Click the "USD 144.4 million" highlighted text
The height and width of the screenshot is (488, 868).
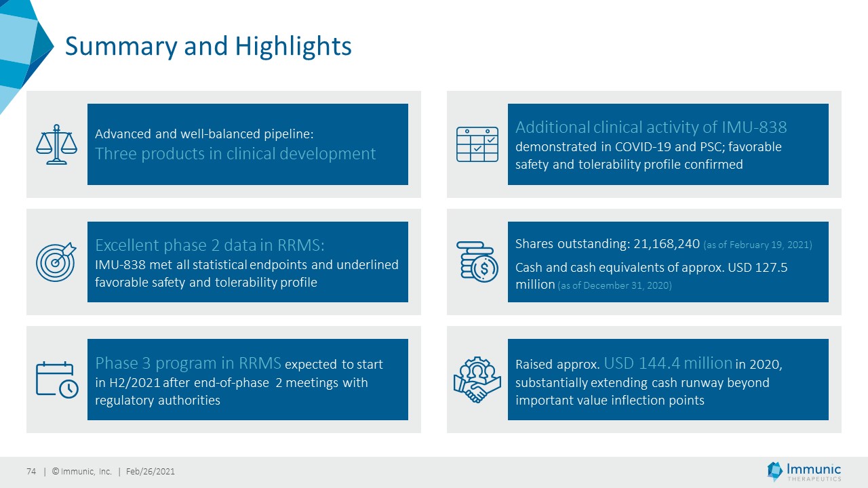coord(667,363)
